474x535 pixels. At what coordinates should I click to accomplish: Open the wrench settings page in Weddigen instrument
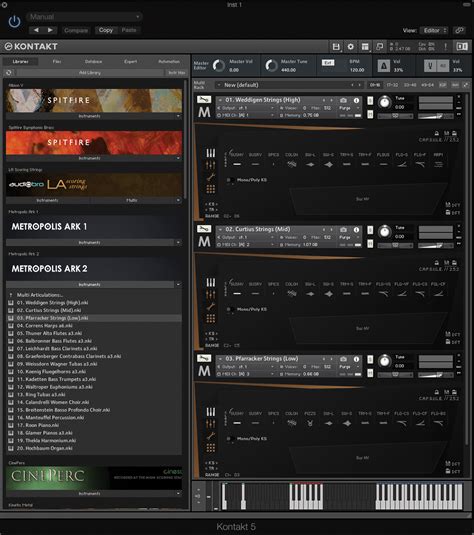[211, 177]
